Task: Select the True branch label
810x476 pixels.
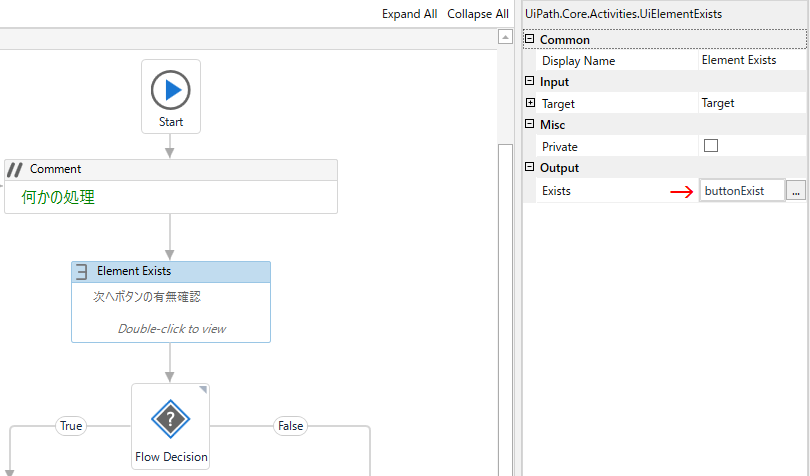Action: (71, 426)
